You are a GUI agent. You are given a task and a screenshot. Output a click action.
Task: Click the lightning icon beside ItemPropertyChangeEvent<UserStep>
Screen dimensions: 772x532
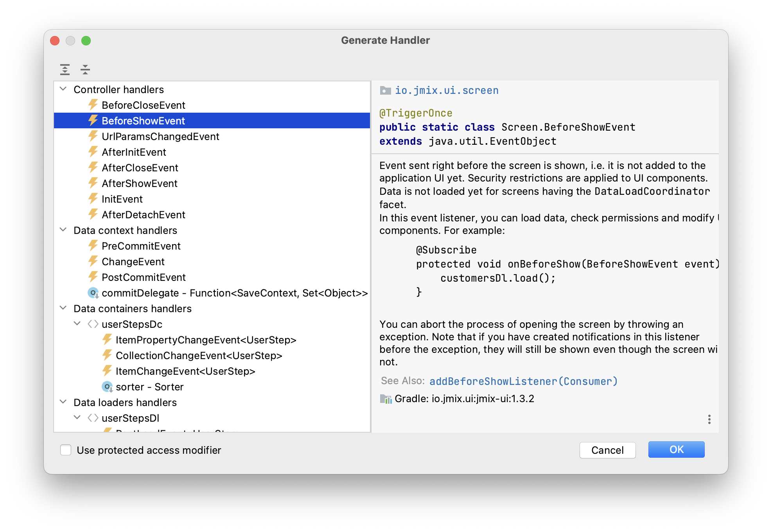coord(107,340)
